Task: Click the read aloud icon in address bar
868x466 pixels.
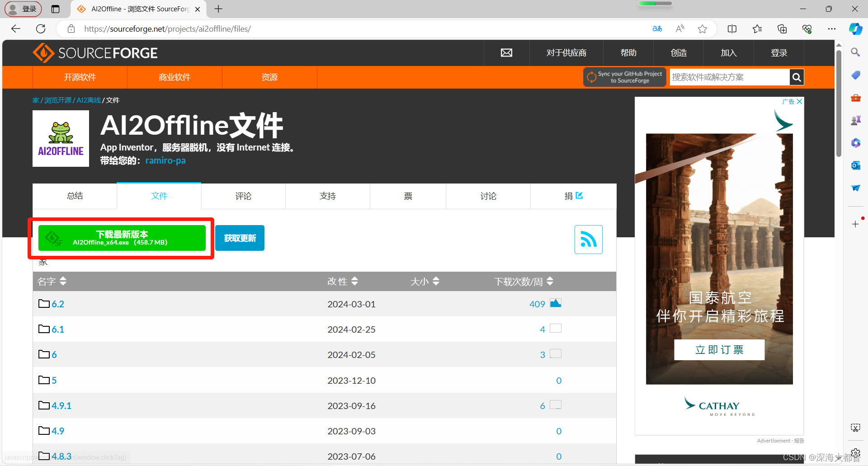Action: pyautogui.click(x=680, y=29)
